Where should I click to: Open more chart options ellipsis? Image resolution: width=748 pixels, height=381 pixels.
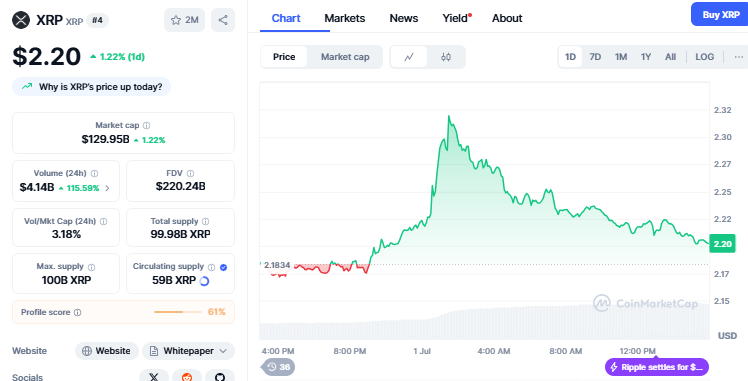click(x=739, y=57)
